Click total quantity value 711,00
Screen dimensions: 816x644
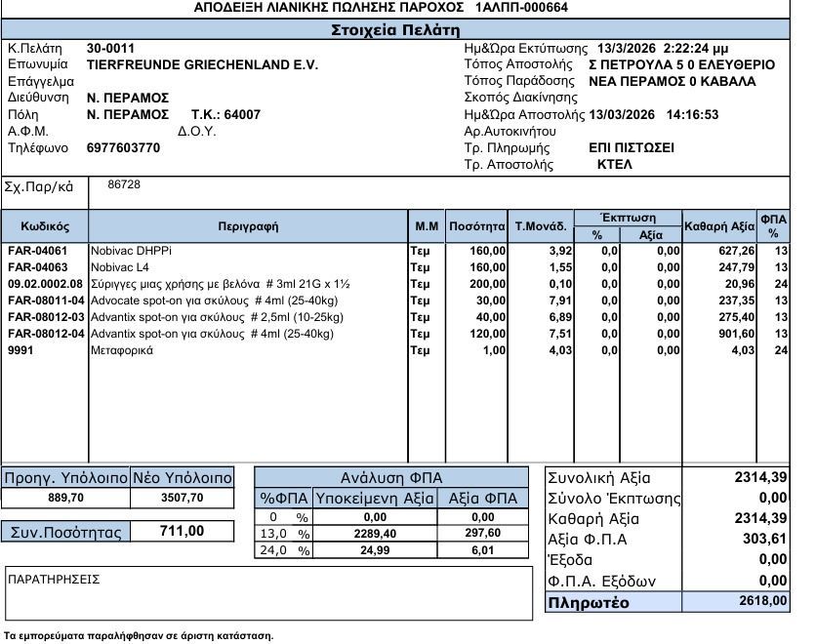(x=183, y=531)
